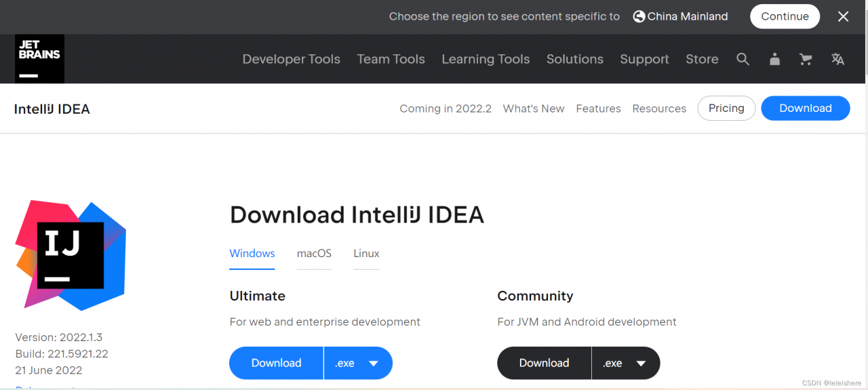This screenshot has height=390, width=868.
Task: Open the Team Tools menu
Action: (391, 59)
